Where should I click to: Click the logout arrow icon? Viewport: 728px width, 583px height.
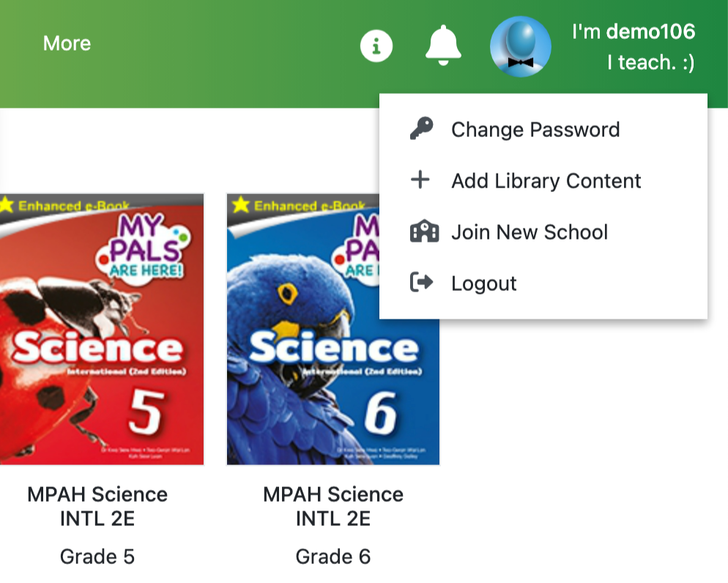click(x=421, y=283)
